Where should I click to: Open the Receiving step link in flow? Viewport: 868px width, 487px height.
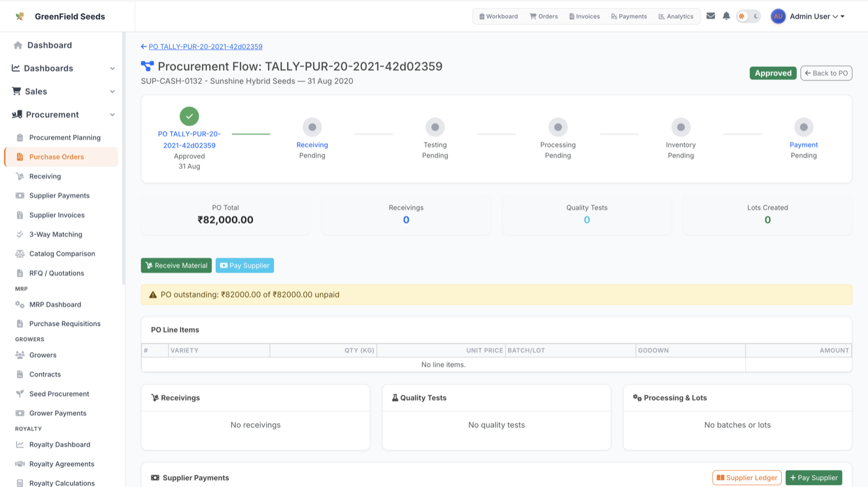pyautogui.click(x=312, y=145)
